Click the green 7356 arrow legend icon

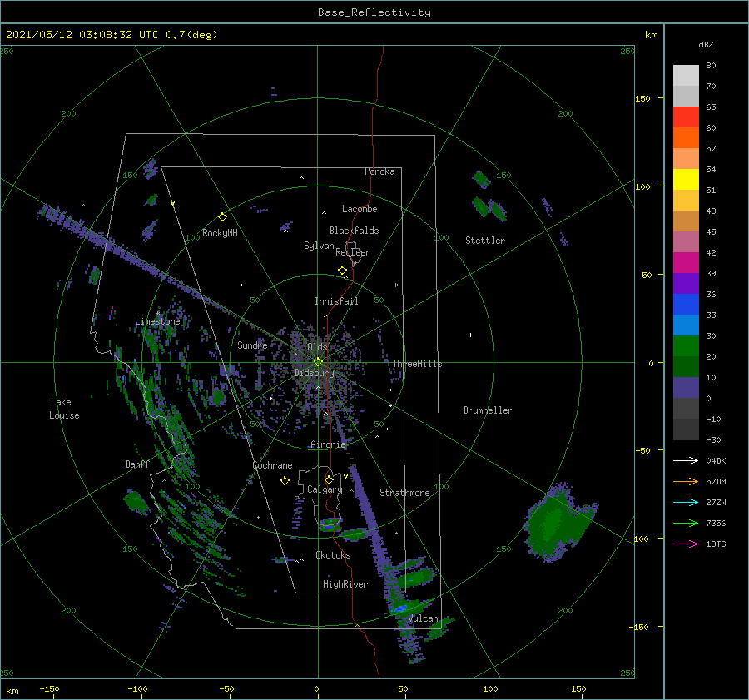tap(686, 524)
